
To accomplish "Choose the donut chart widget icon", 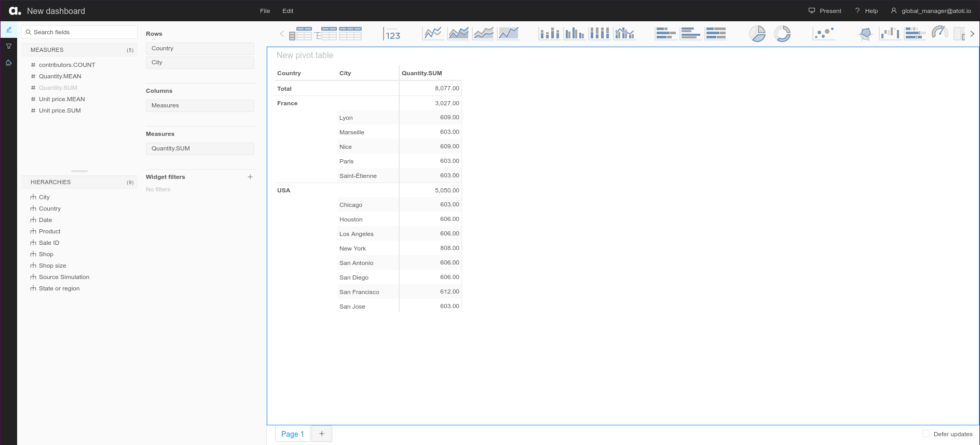I will click(x=782, y=34).
